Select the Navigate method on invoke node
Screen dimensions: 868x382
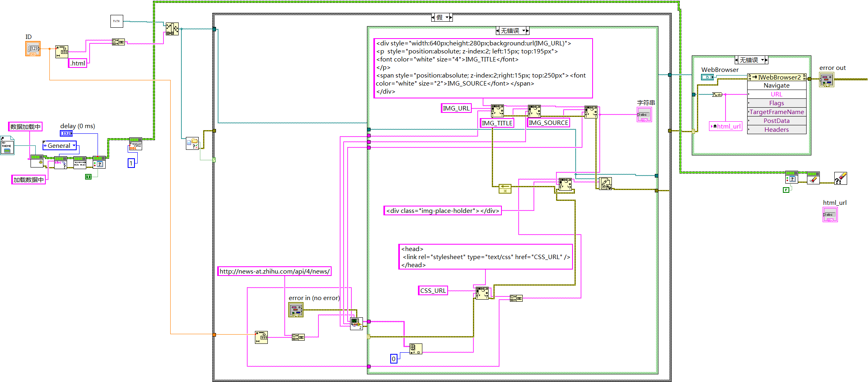776,86
